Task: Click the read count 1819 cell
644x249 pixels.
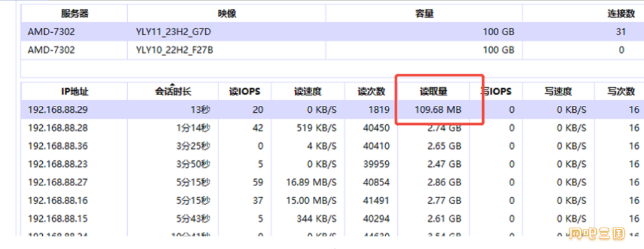Action: click(x=379, y=110)
